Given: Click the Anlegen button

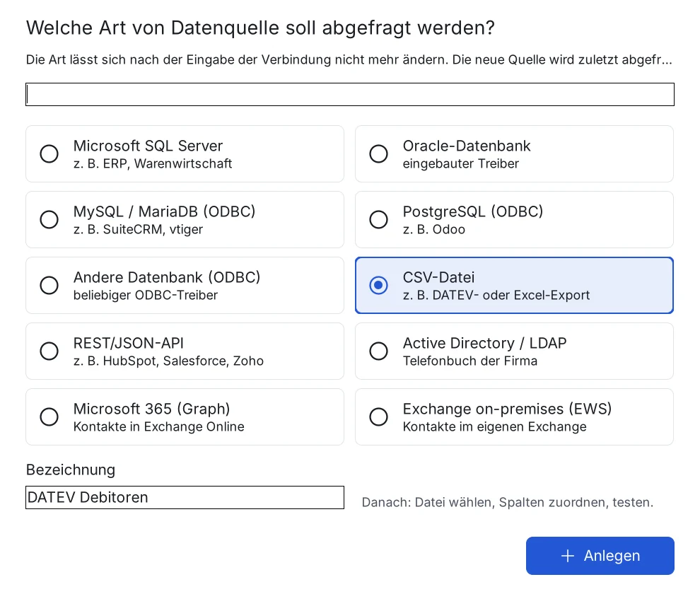Looking at the screenshot, I should tap(600, 556).
